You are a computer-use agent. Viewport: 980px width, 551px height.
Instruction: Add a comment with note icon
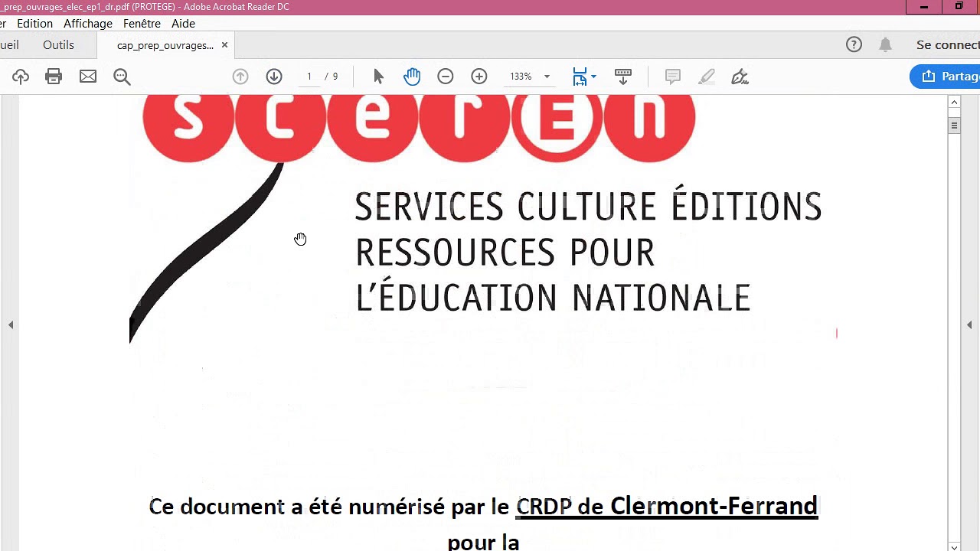click(x=673, y=77)
